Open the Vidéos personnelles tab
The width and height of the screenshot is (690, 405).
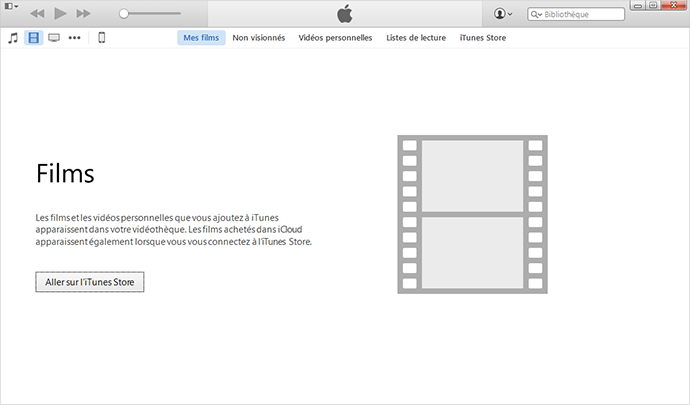335,38
